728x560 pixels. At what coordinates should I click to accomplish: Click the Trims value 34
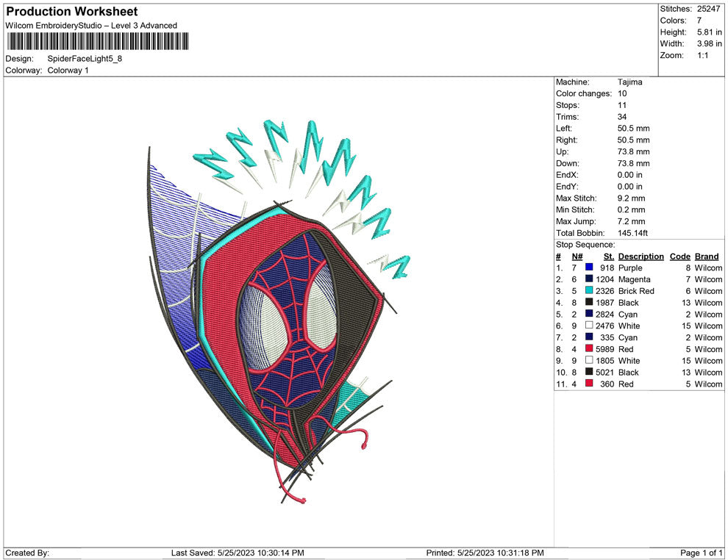click(x=622, y=117)
